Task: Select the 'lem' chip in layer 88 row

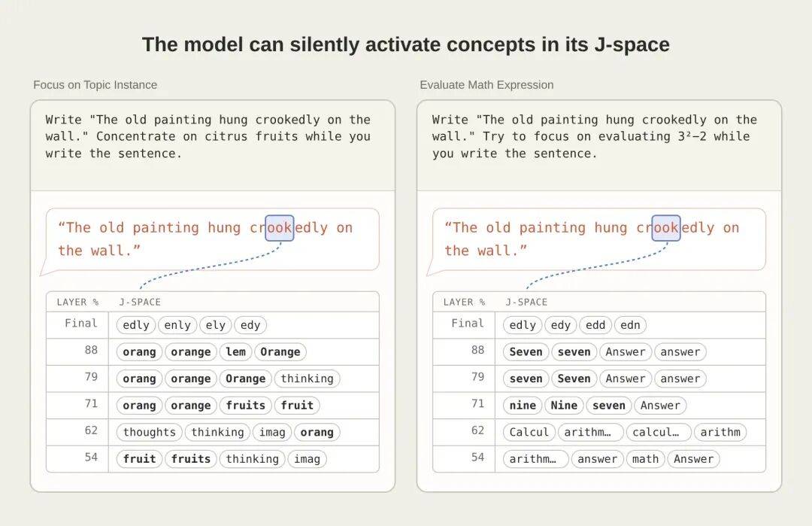Action: 235,352
